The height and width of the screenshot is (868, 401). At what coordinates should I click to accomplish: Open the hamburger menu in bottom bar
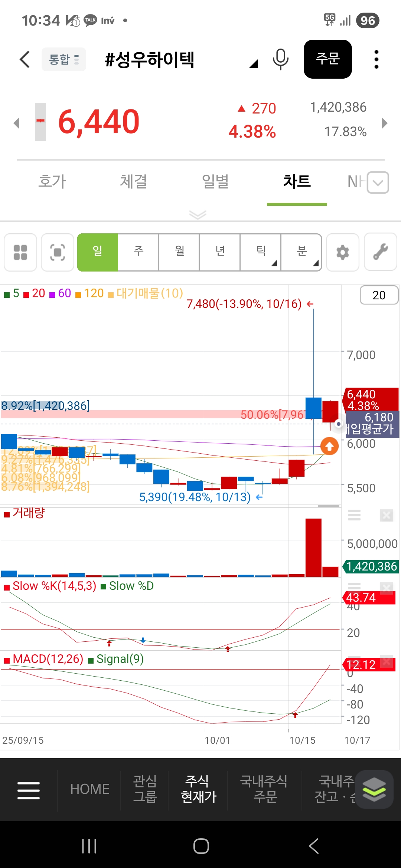point(29,790)
